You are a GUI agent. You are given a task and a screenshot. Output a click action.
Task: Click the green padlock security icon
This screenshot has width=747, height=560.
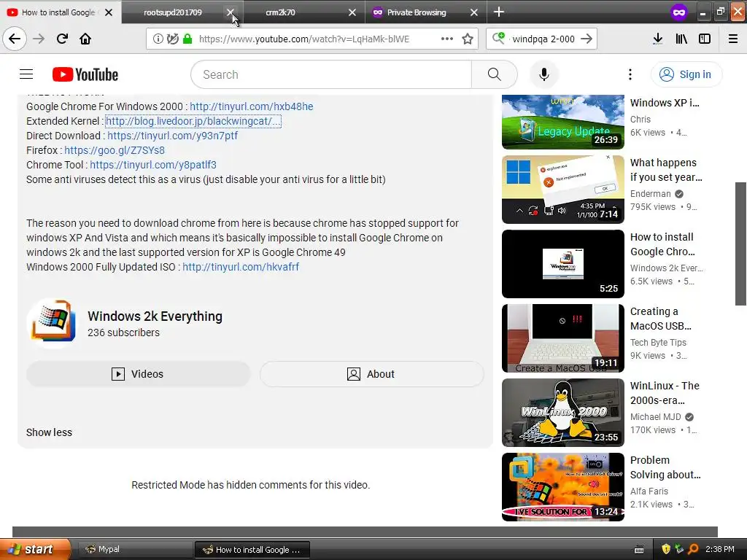click(187, 39)
